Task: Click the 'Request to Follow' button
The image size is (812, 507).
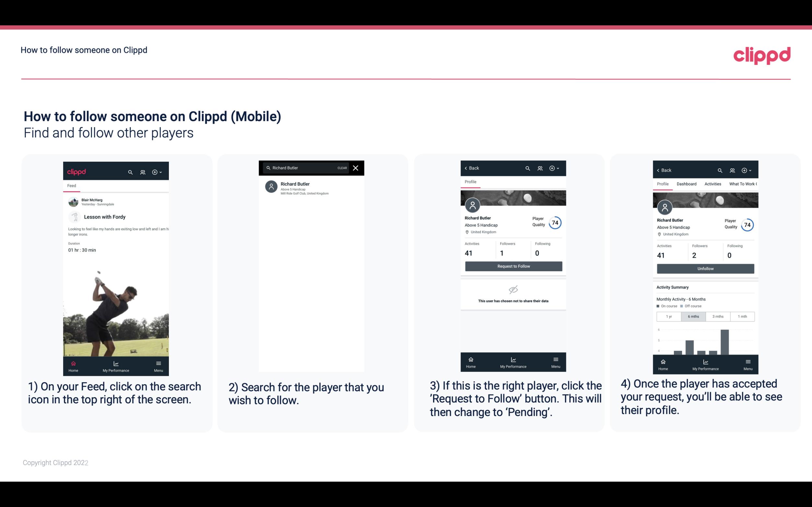Action: 512,266
